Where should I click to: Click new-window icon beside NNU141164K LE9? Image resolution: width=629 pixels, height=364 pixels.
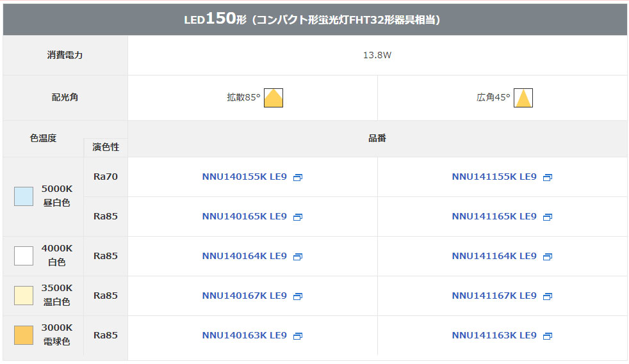[x=547, y=257]
